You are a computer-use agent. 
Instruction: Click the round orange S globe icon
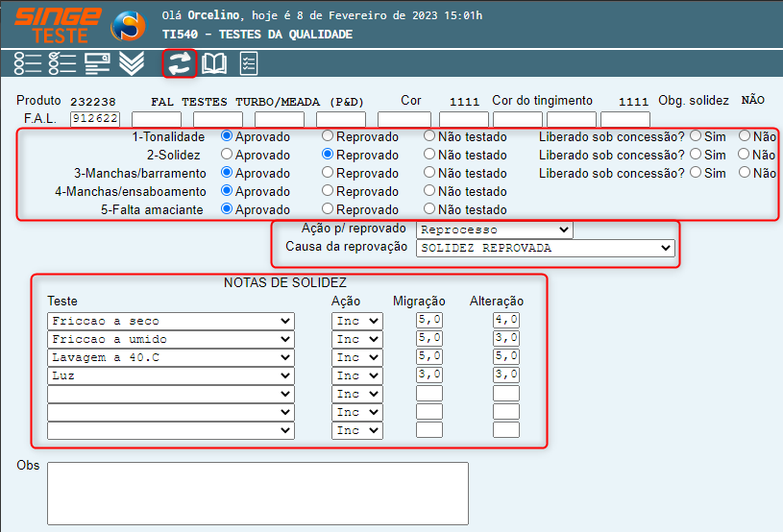click(128, 26)
